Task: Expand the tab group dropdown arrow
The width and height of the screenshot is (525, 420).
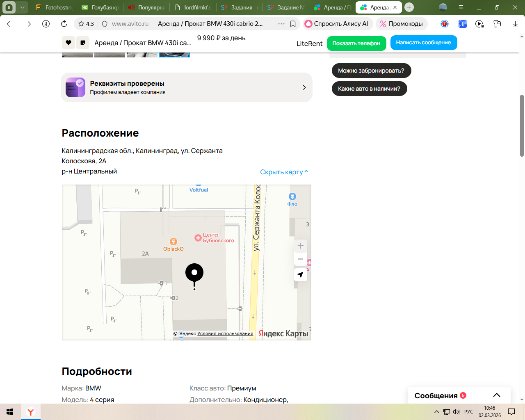Action: (22, 7)
